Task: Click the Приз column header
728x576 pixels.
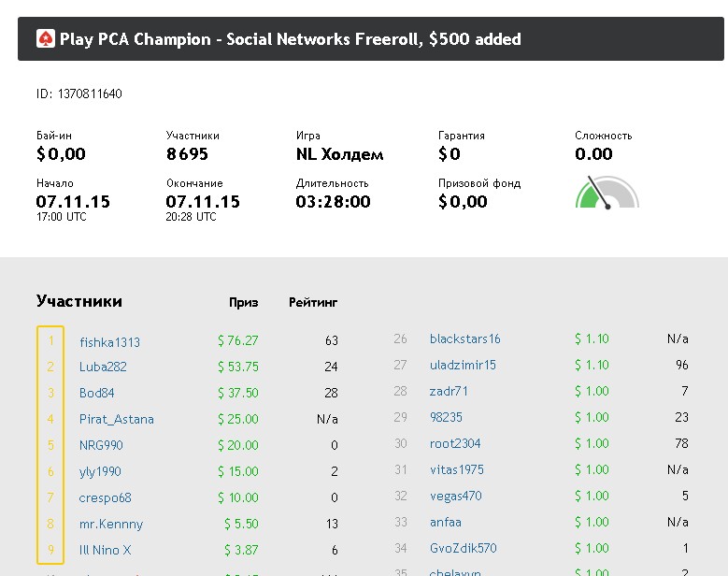Action: pyautogui.click(x=243, y=303)
